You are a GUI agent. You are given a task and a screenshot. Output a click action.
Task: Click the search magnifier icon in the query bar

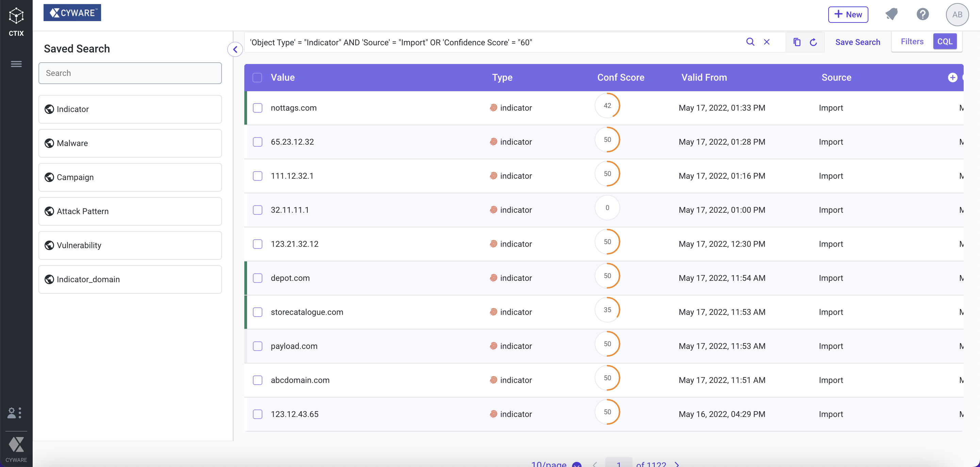point(750,42)
